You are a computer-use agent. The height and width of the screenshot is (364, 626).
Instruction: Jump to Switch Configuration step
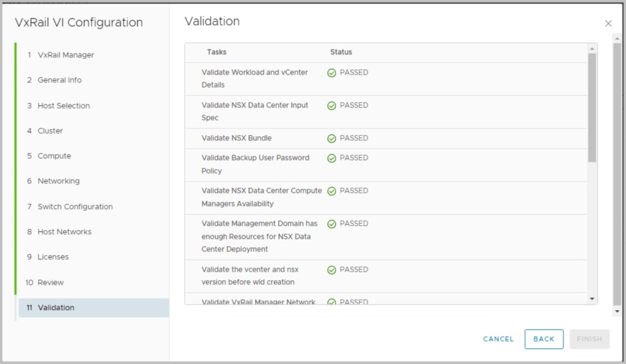(75, 206)
